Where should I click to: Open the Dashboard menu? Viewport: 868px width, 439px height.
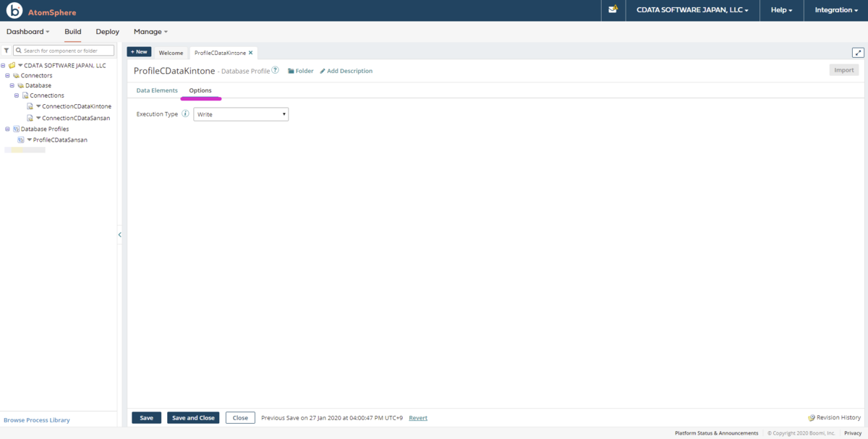(x=28, y=32)
